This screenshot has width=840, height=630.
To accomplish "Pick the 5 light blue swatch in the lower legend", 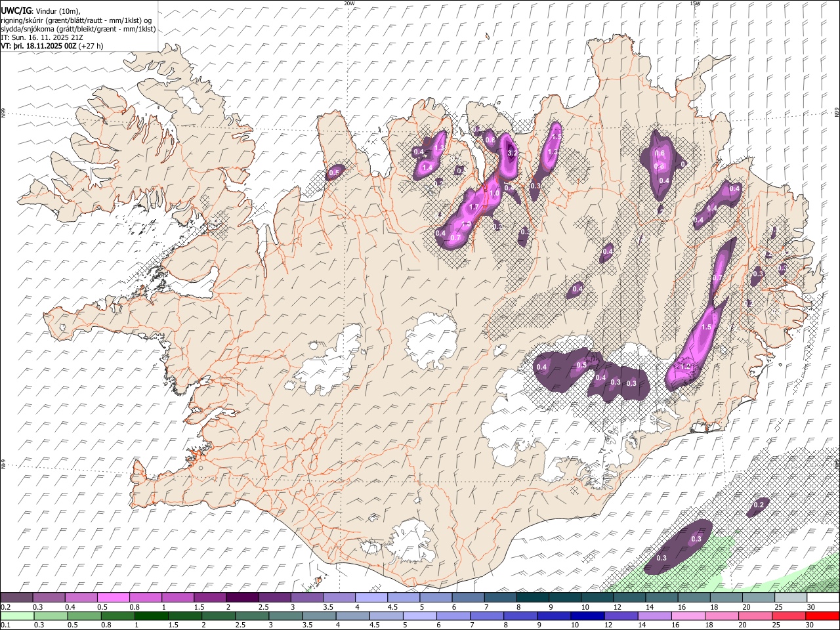I will tap(419, 616).
